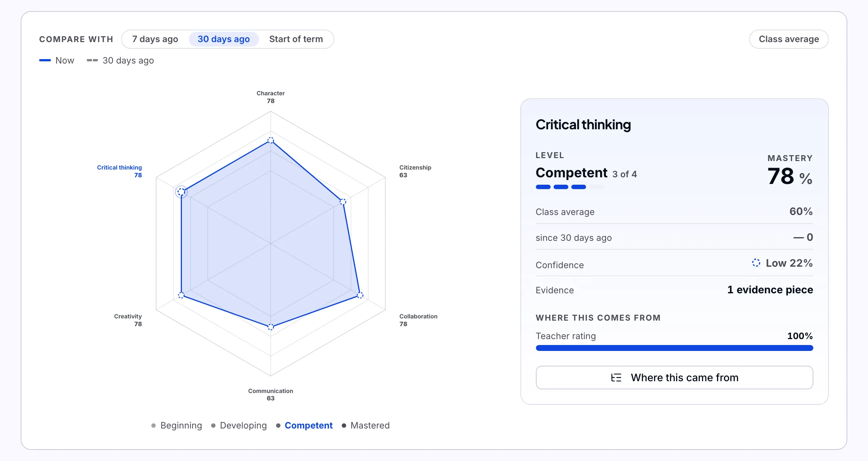Click the Collaboration 78 axis label
This screenshot has height=461, width=868.
(x=418, y=320)
